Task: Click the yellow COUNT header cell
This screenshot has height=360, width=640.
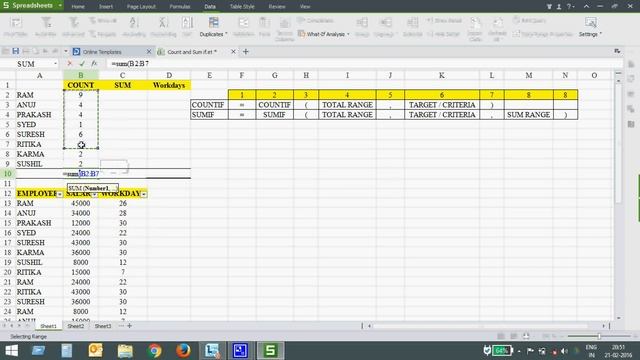Action: (80, 85)
